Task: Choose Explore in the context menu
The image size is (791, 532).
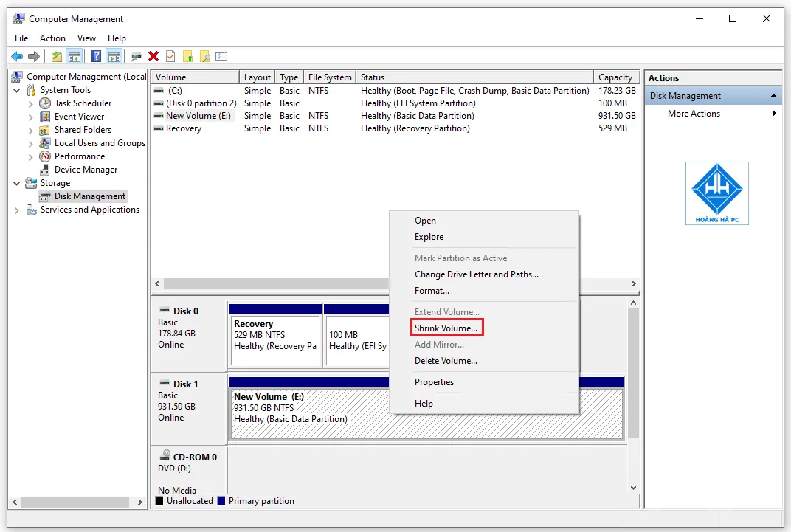Action: click(429, 237)
